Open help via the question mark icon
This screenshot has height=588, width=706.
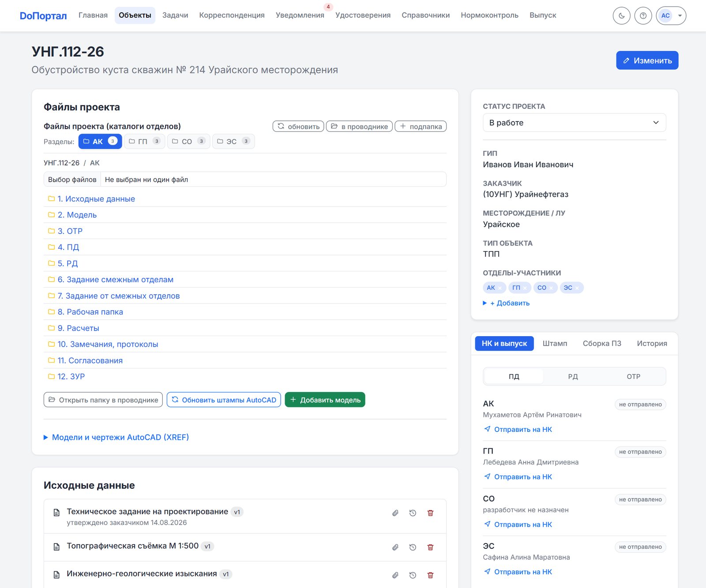point(643,16)
